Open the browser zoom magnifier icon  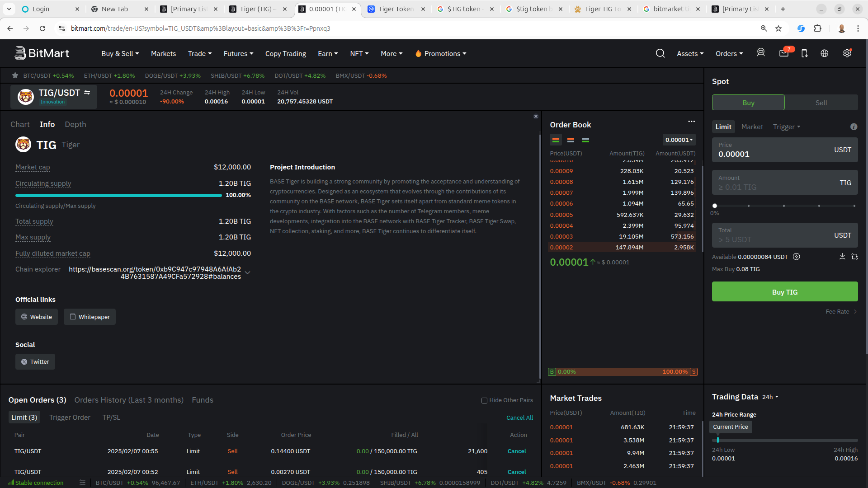tap(764, 28)
